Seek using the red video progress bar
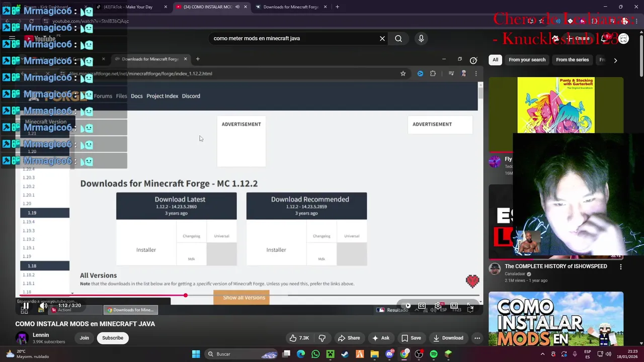This screenshot has height=362, width=644. click(x=249, y=296)
